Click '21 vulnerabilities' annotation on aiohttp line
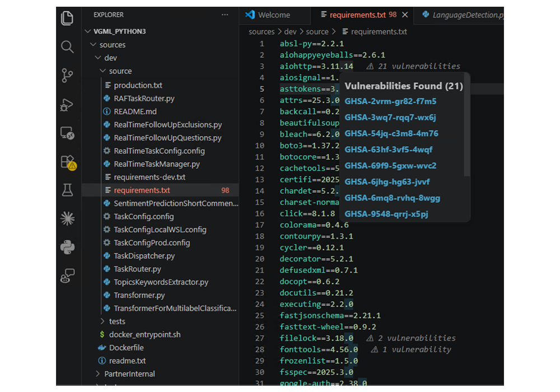This screenshot has height=392, width=560. click(x=419, y=66)
